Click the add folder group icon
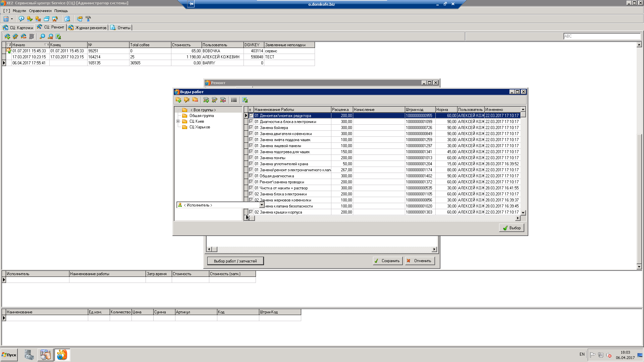 point(178,100)
